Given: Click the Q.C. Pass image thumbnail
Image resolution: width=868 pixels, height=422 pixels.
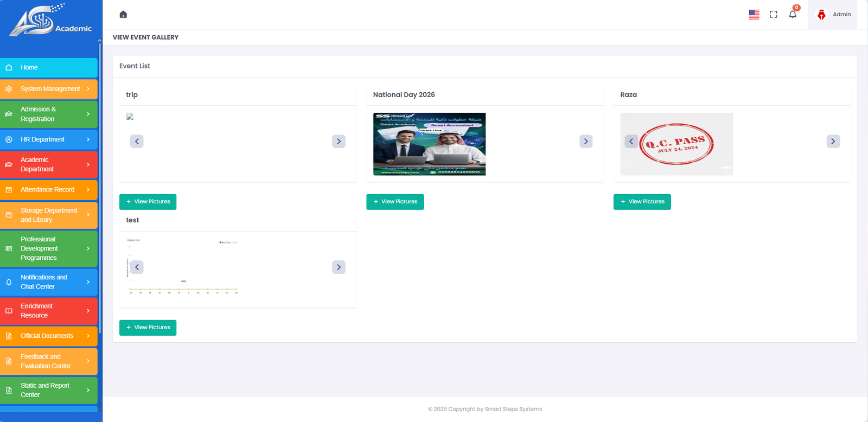Looking at the screenshot, I should (677, 144).
